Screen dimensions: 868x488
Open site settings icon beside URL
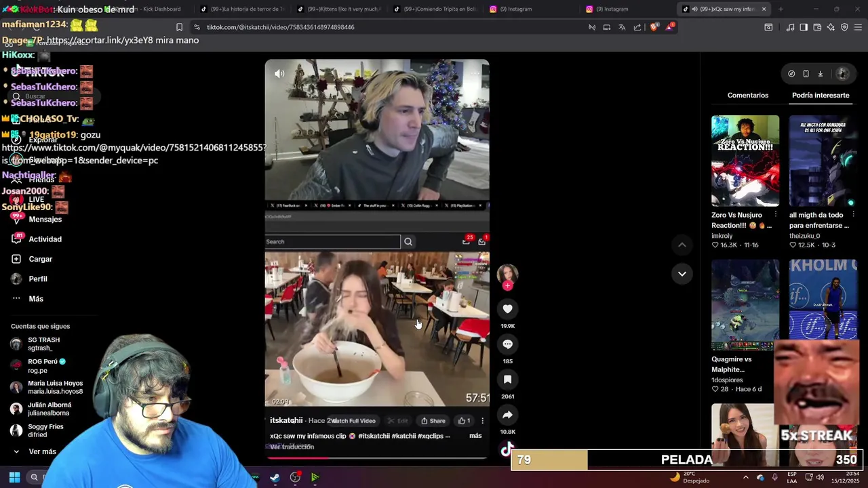click(x=197, y=27)
